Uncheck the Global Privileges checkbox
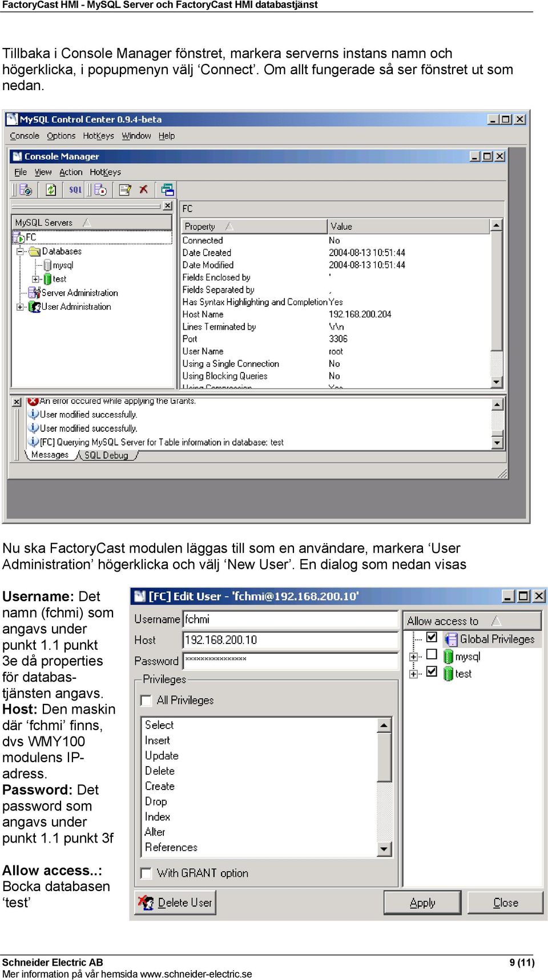 432,637
